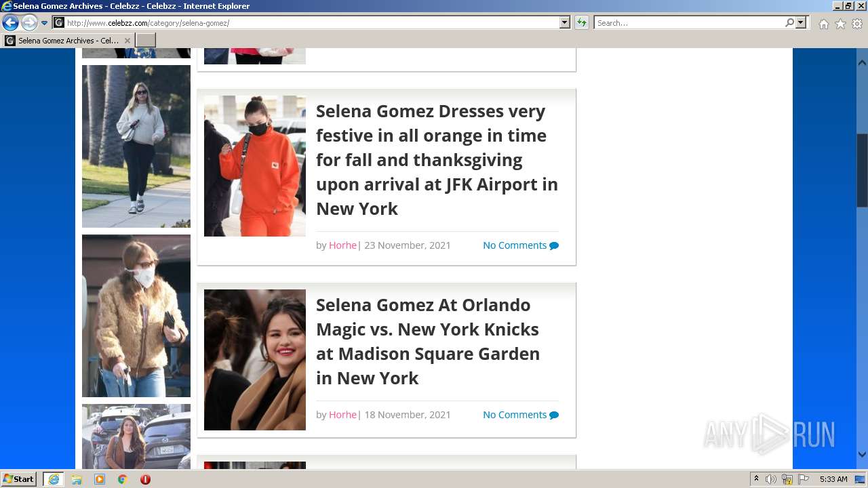This screenshot has height=488, width=868.
Task: Open the media player taskbar icon
Action: coord(100,479)
